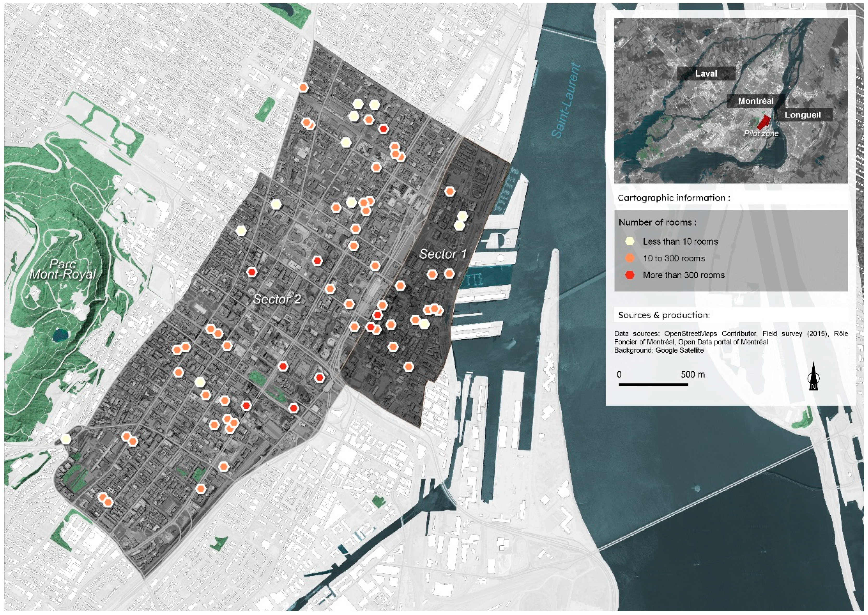Click the 'Sources & production' heading
Viewport: 868px width, 615px height.
[x=664, y=315]
